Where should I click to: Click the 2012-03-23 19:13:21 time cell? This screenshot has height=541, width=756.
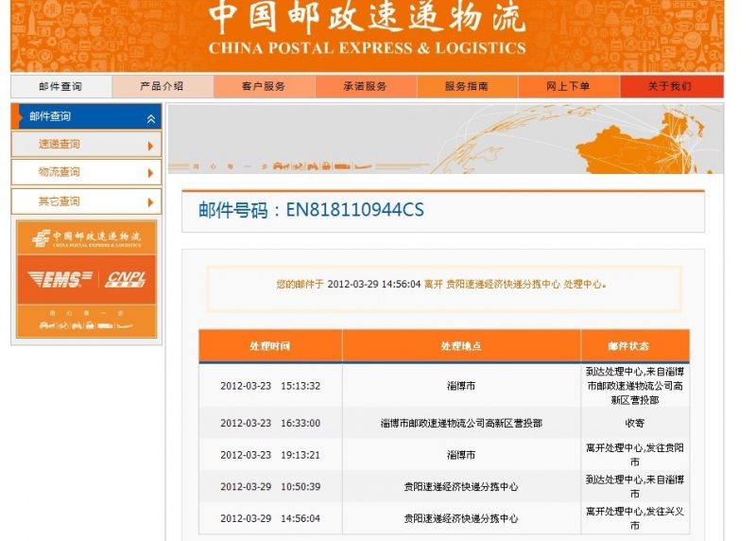[270, 455]
